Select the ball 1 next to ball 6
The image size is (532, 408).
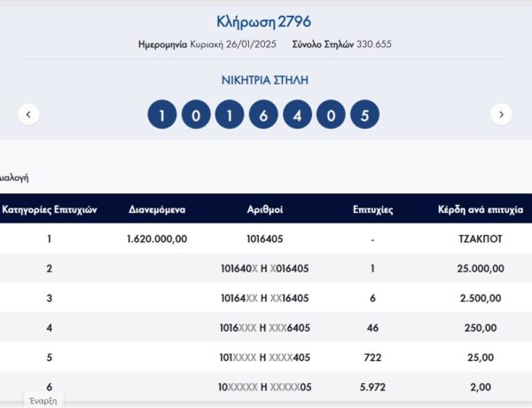(x=230, y=114)
